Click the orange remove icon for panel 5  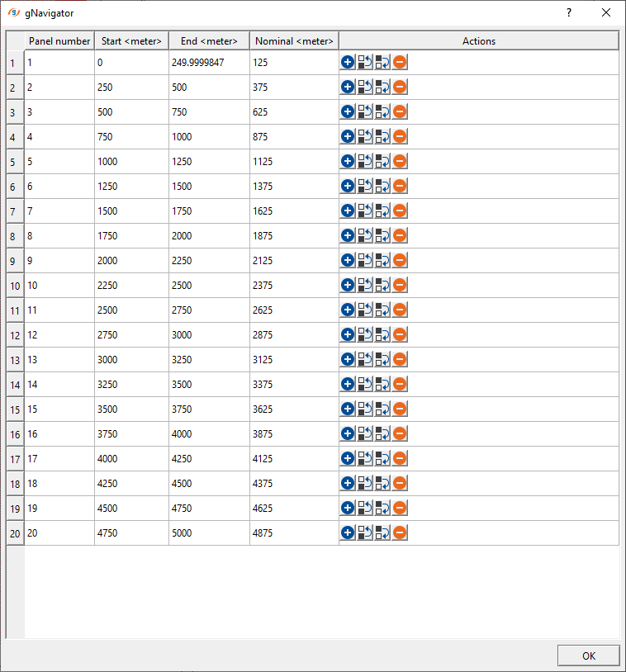[x=400, y=161]
